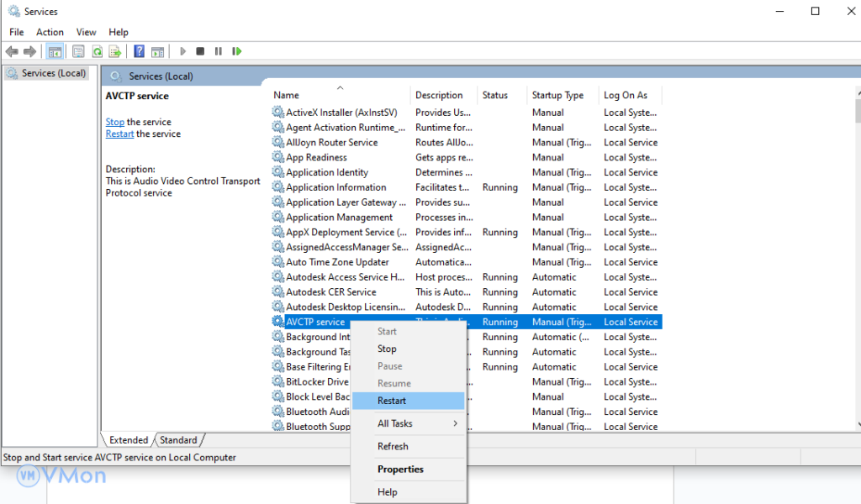Toggle the Show/Hide Action Pane toolbar icon
Screen dimensions: 861x504
pos(157,51)
